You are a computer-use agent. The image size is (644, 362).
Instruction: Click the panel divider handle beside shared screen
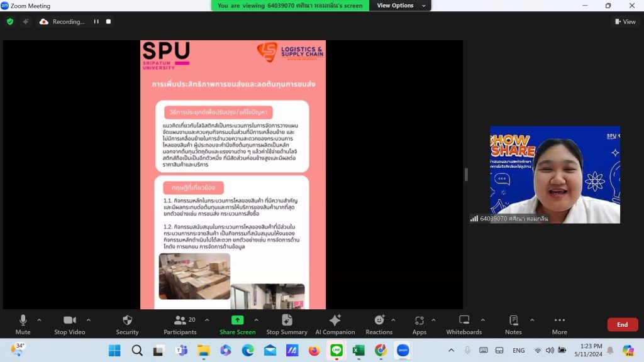pyautogui.click(x=466, y=175)
